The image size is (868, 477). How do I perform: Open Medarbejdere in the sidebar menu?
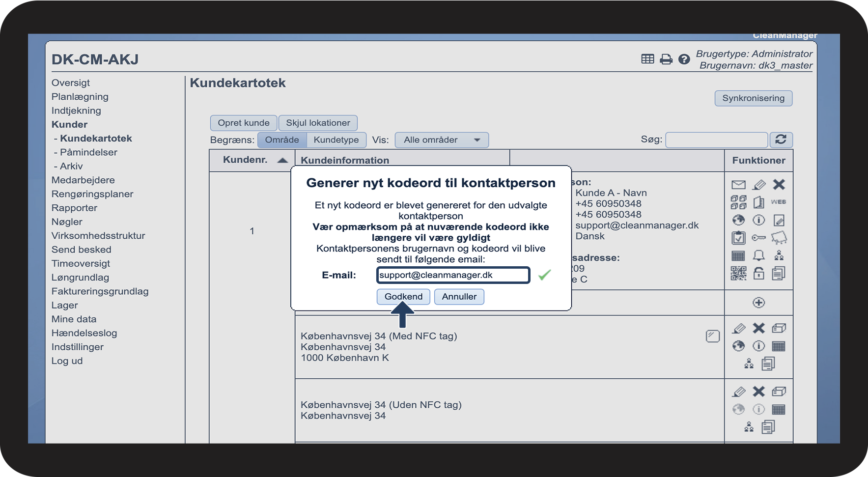tap(83, 180)
